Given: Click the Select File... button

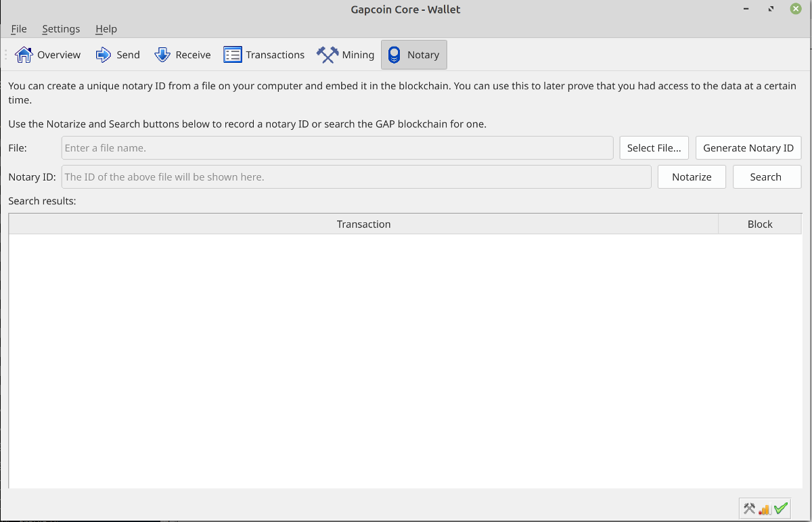Looking at the screenshot, I should point(654,148).
